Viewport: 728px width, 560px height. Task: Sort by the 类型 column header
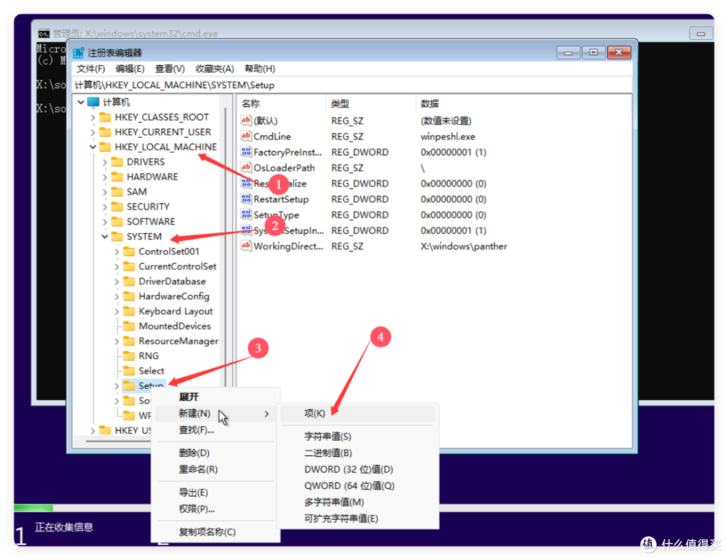click(x=371, y=104)
